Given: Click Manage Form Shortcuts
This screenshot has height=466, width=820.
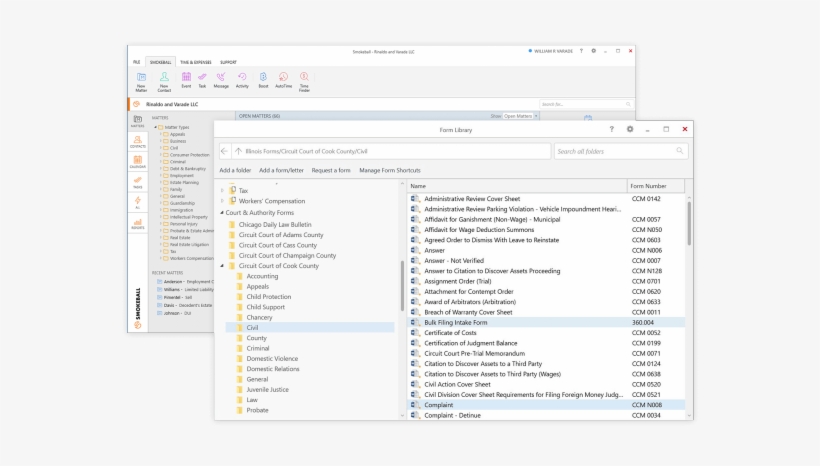Looking at the screenshot, I should coord(389,171).
